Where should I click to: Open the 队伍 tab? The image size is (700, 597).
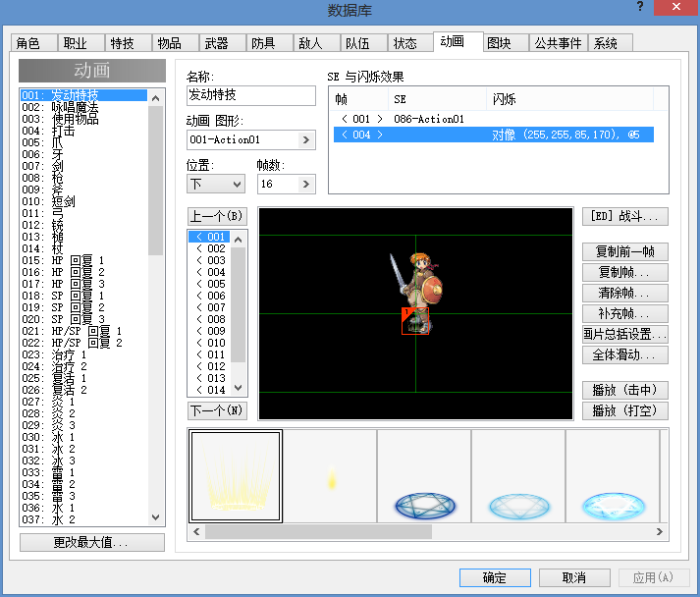coord(364,43)
